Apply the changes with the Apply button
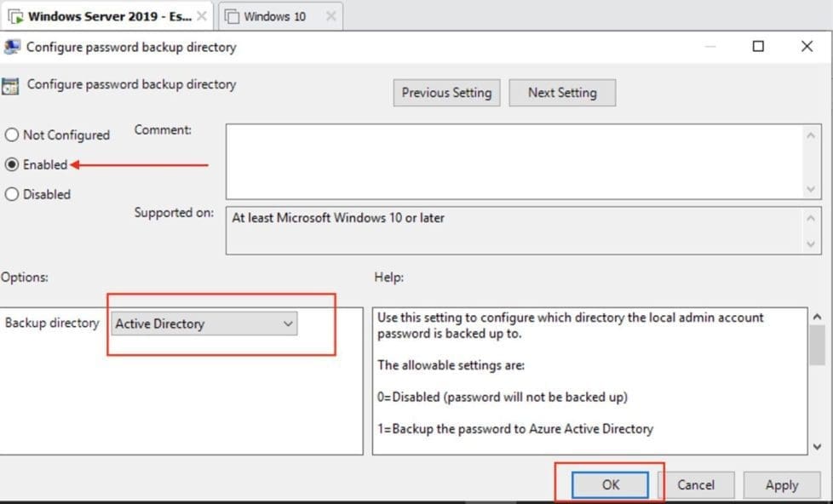Screen dimensions: 833x504 click(781, 484)
